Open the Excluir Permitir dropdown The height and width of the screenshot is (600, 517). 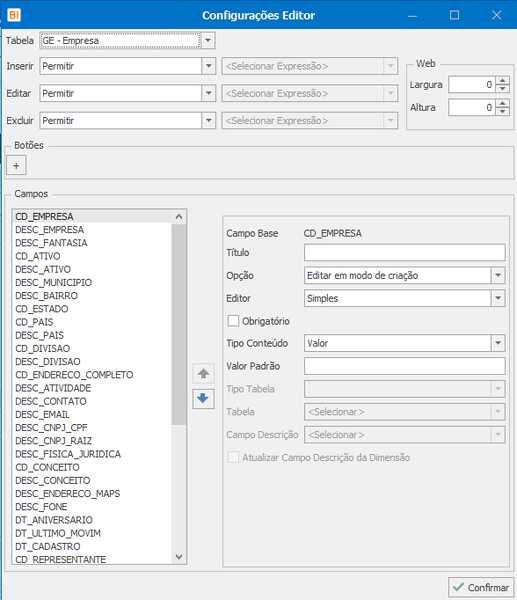point(208,121)
